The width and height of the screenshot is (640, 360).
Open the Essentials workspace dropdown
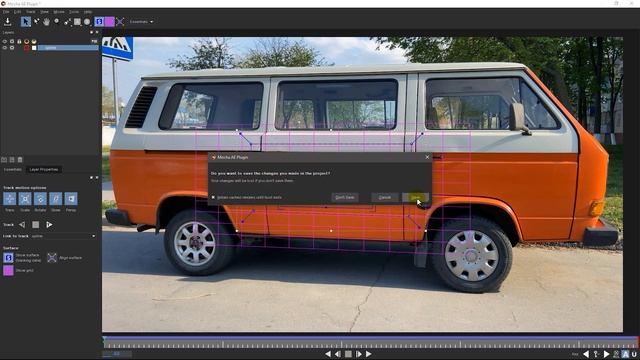pyautogui.click(x=142, y=22)
